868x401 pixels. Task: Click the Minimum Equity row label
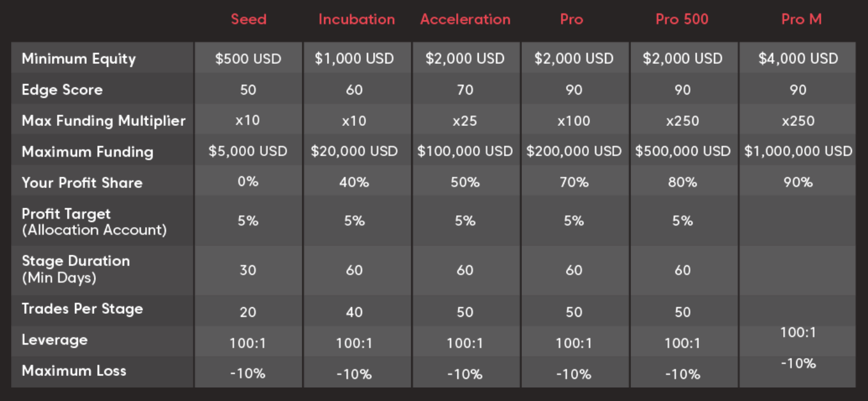[x=79, y=59]
